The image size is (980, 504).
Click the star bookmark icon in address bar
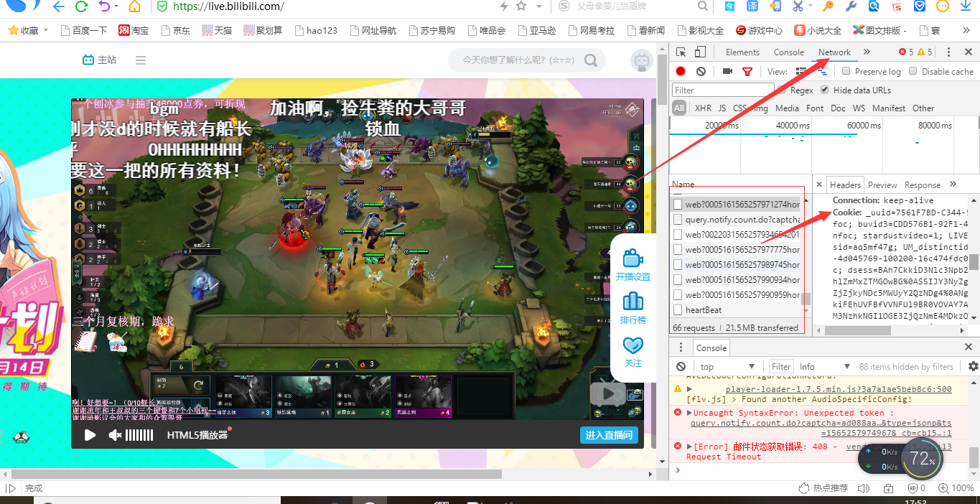[x=521, y=6]
